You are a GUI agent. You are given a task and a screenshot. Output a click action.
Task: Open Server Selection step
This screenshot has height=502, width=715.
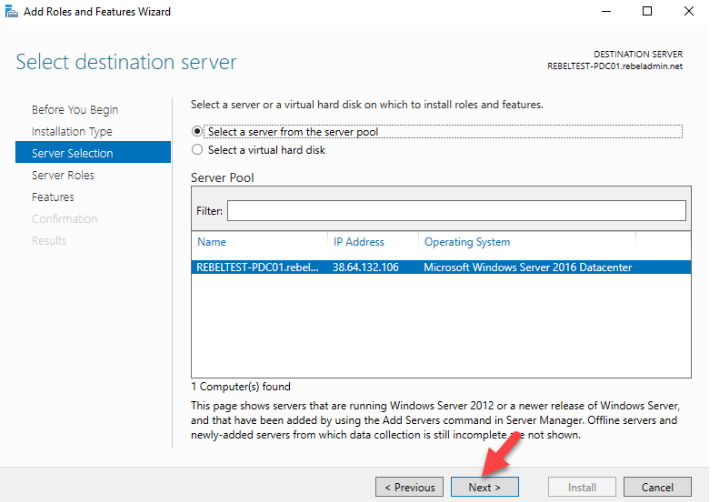point(93,152)
